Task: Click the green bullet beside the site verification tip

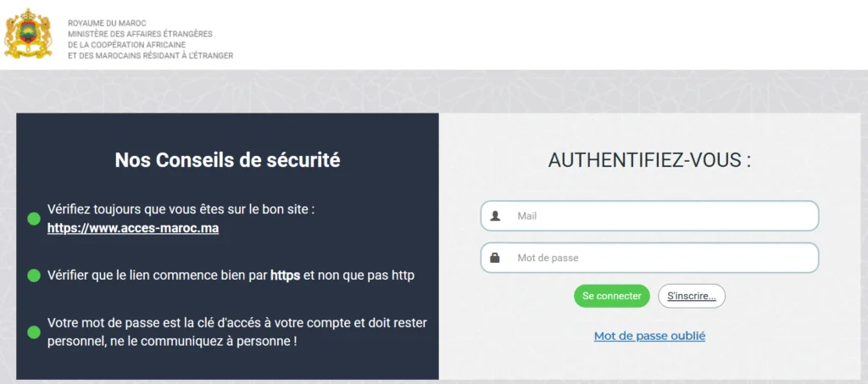Action: coord(34,219)
